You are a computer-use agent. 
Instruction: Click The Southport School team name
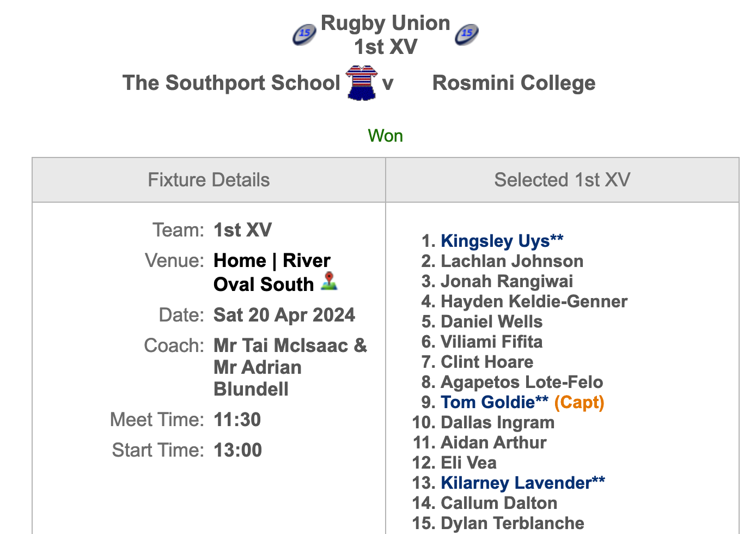(x=231, y=83)
